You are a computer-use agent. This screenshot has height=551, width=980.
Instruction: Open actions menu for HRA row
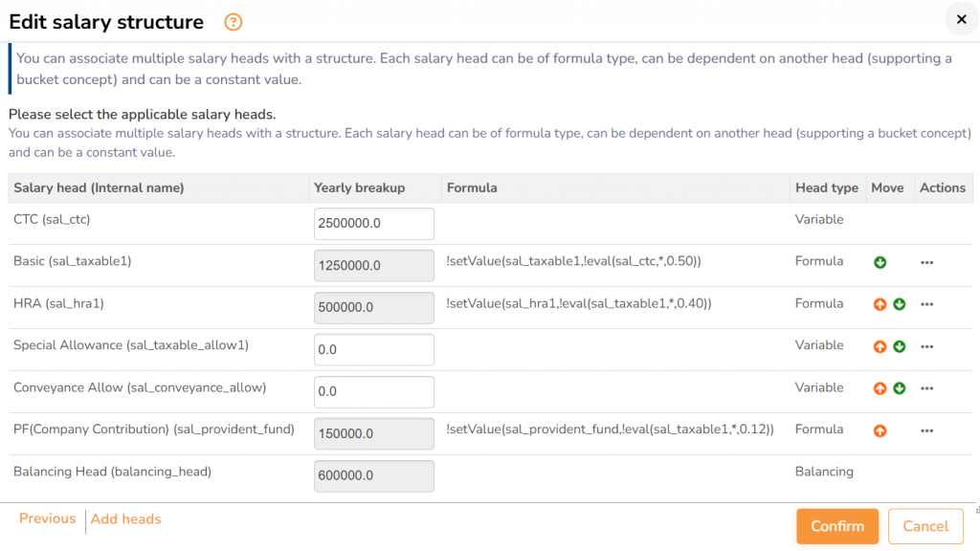tap(926, 304)
